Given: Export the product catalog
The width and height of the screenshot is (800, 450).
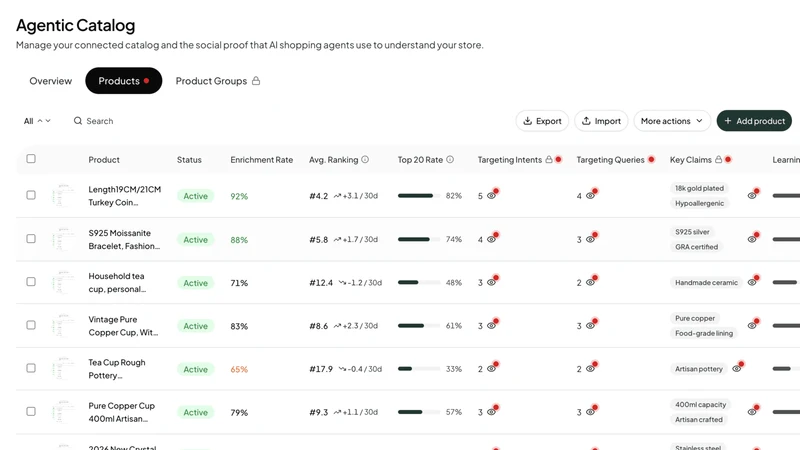Looking at the screenshot, I should point(542,121).
